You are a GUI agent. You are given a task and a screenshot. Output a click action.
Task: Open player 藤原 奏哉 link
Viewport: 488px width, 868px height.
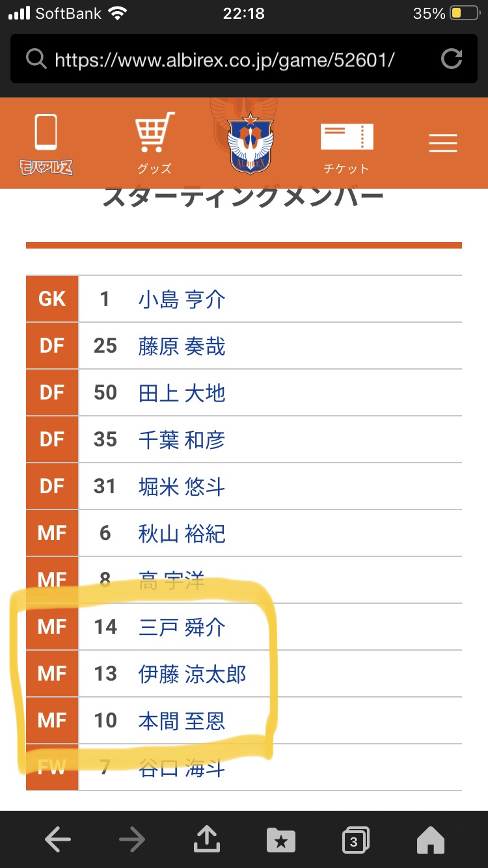click(182, 346)
